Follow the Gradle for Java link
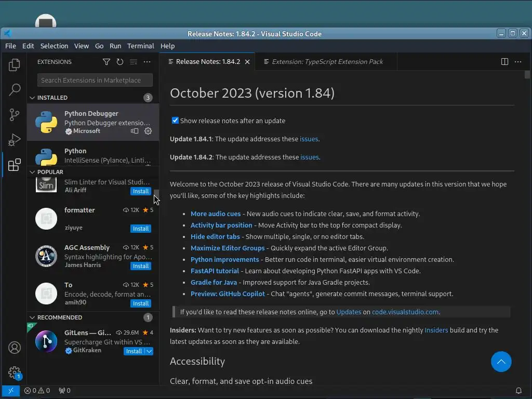This screenshot has width=532, height=399. [x=214, y=282]
